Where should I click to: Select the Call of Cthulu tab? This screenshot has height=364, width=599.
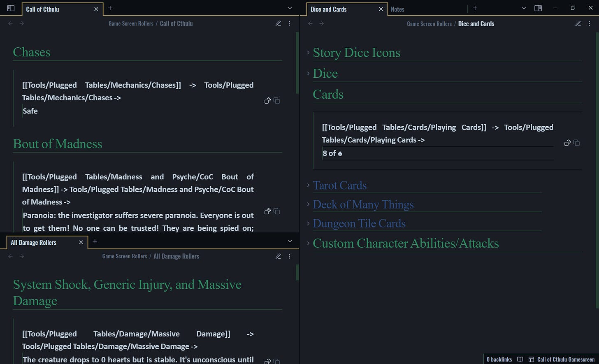click(x=62, y=9)
